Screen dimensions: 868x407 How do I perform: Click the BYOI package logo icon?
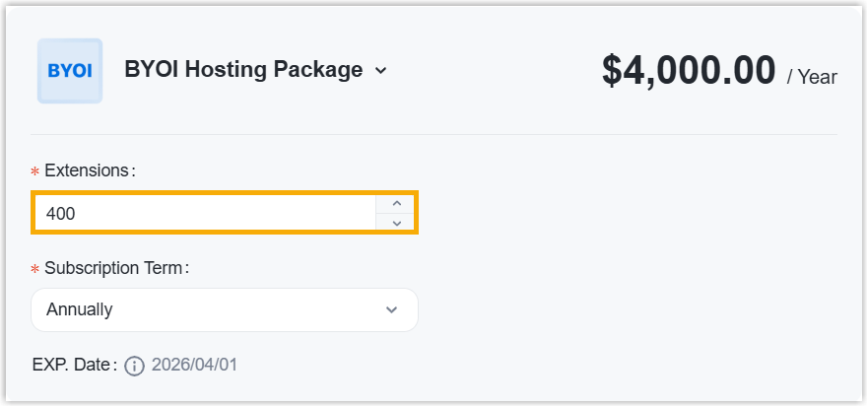pyautogui.click(x=69, y=71)
